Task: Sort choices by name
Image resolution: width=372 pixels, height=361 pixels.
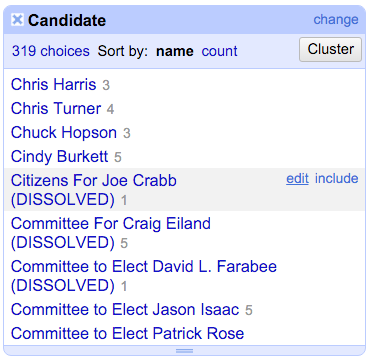Action: point(175,51)
